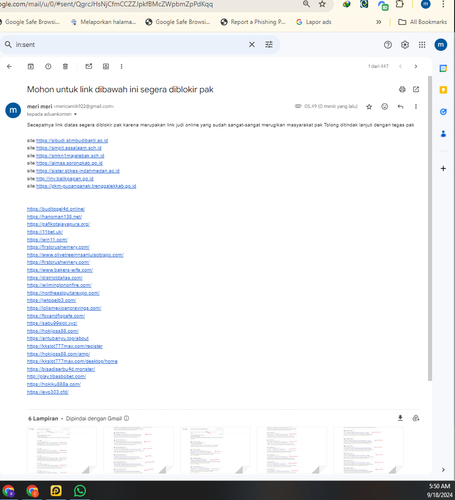The width and height of the screenshot is (455, 500).
Task: Open the Chrome profile avatar
Action: 426,4
